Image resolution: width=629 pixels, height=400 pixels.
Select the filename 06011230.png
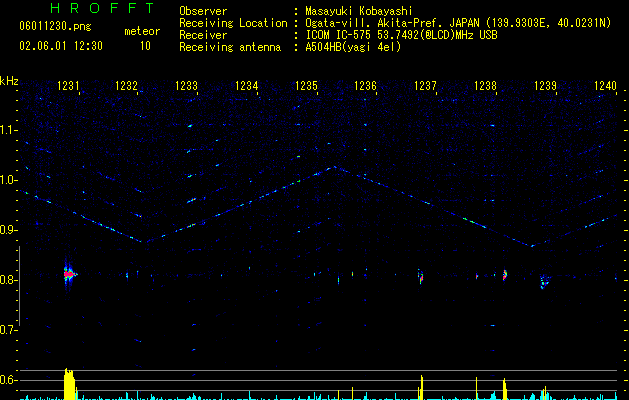pyautogui.click(x=55, y=26)
